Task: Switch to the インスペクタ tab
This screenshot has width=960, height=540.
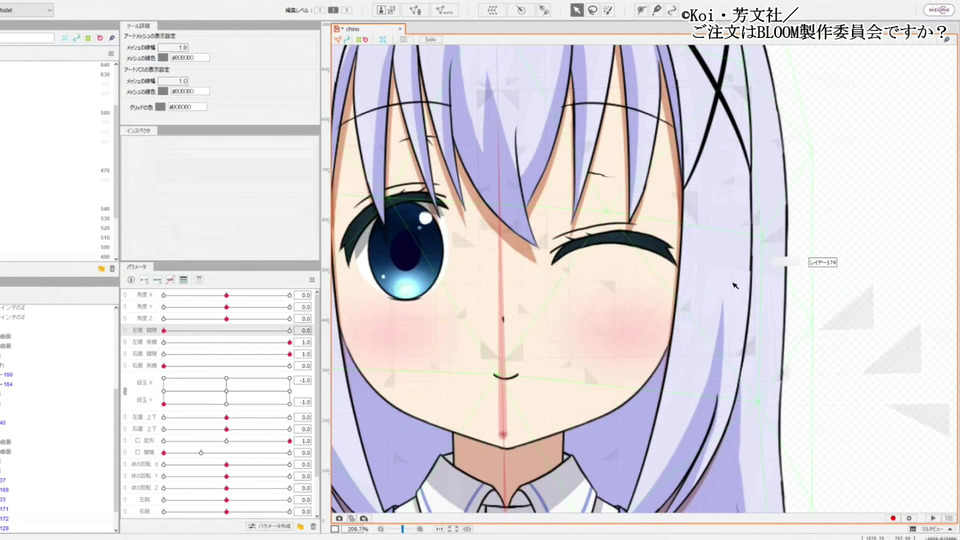Action: (138, 130)
